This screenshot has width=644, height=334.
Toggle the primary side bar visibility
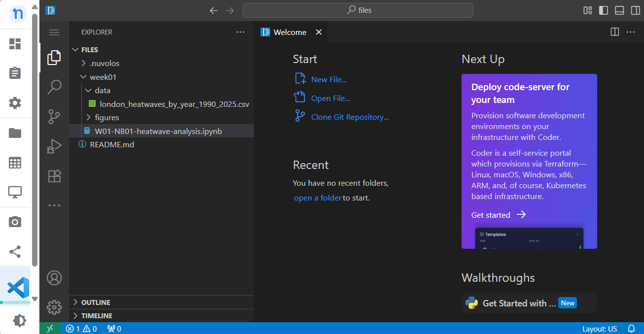pyautogui.click(x=603, y=10)
